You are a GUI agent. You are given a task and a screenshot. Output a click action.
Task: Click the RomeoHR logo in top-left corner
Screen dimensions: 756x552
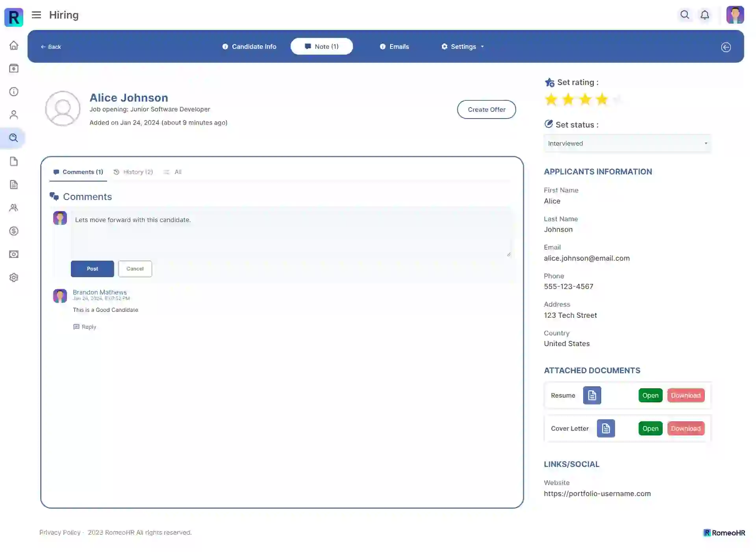click(x=14, y=17)
